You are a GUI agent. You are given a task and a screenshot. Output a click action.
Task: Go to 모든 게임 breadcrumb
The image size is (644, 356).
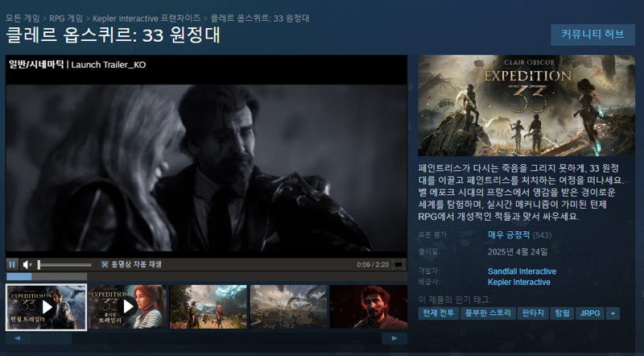point(23,19)
